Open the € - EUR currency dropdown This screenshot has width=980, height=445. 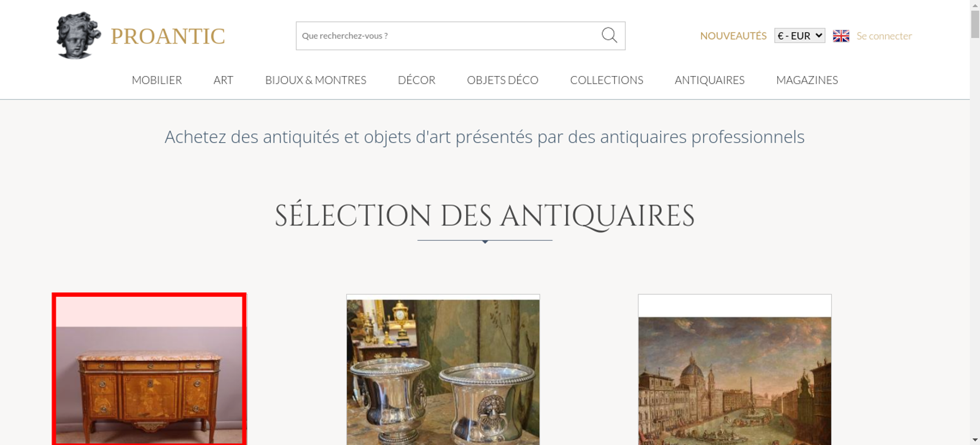800,36
